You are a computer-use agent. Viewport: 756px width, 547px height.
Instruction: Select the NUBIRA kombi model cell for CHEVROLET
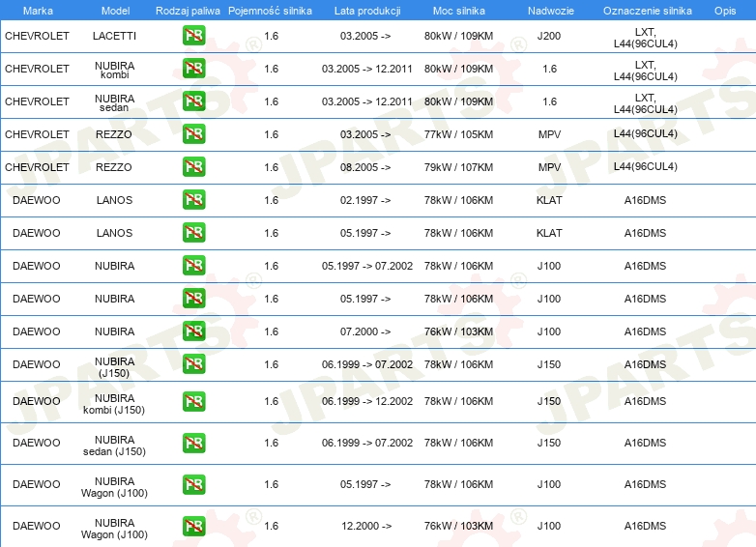tap(114, 70)
